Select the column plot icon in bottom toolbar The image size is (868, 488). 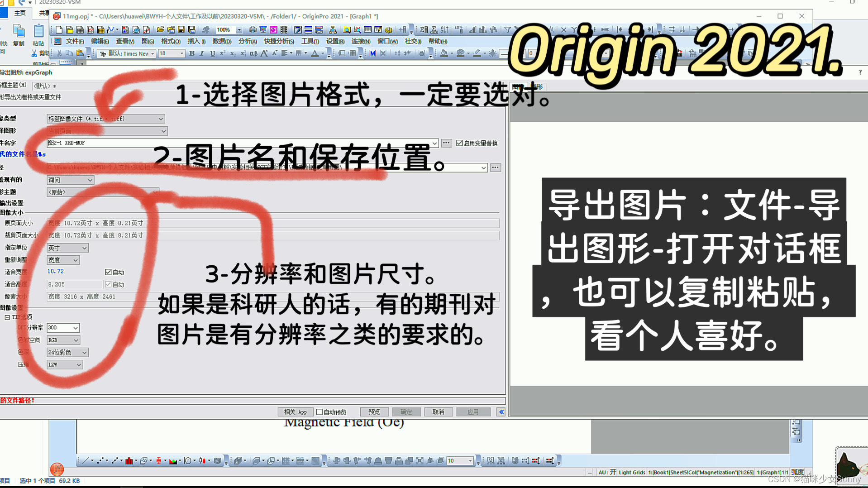(129, 461)
